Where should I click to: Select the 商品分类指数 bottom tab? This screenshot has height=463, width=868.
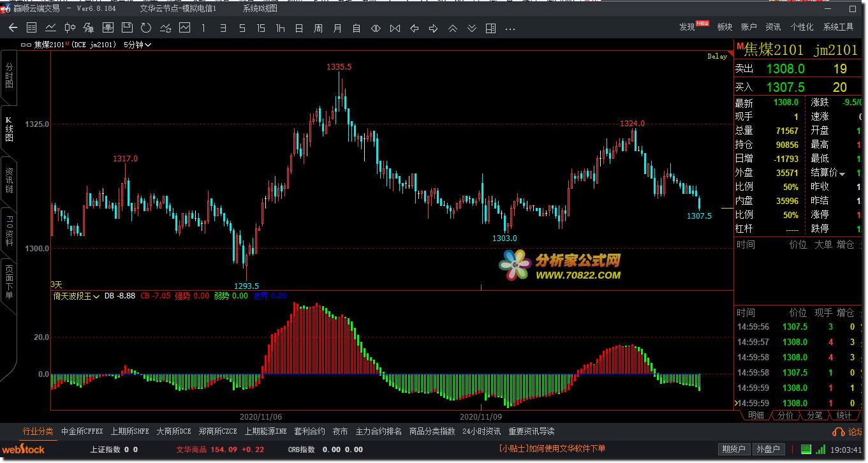432,432
